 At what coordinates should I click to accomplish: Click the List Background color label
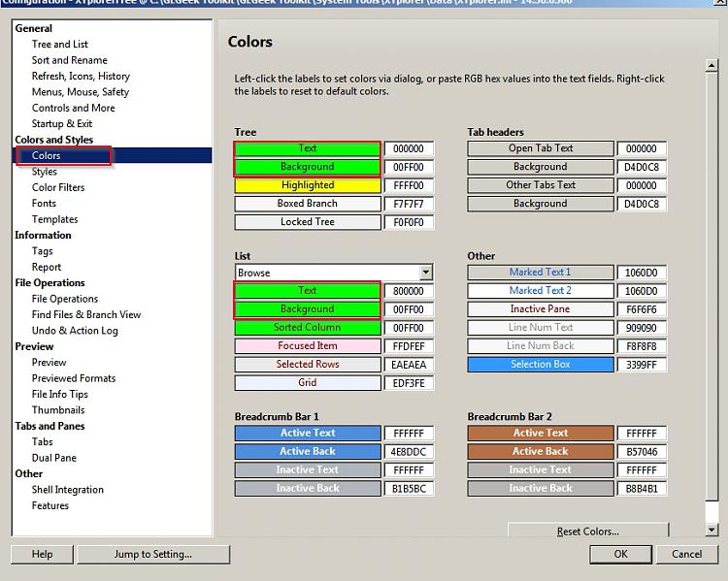coord(308,309)
